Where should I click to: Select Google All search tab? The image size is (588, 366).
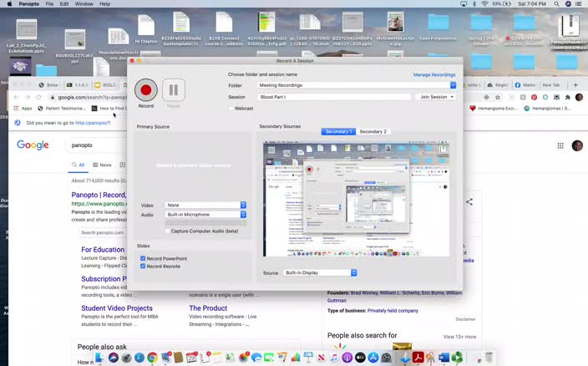(x=78, y=165)
